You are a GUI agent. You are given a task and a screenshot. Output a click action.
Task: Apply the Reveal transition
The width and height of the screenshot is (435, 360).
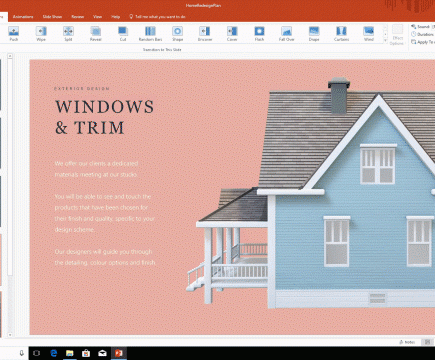click(x=96, y=34)
